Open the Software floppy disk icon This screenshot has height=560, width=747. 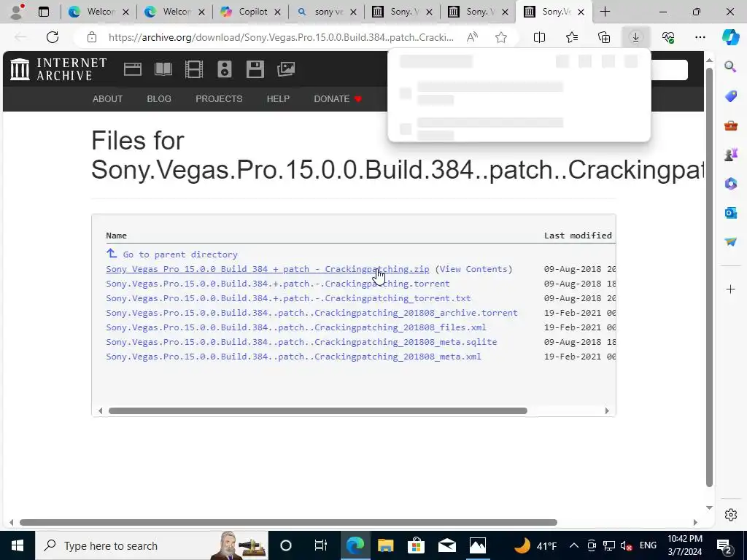pos(255,69)
